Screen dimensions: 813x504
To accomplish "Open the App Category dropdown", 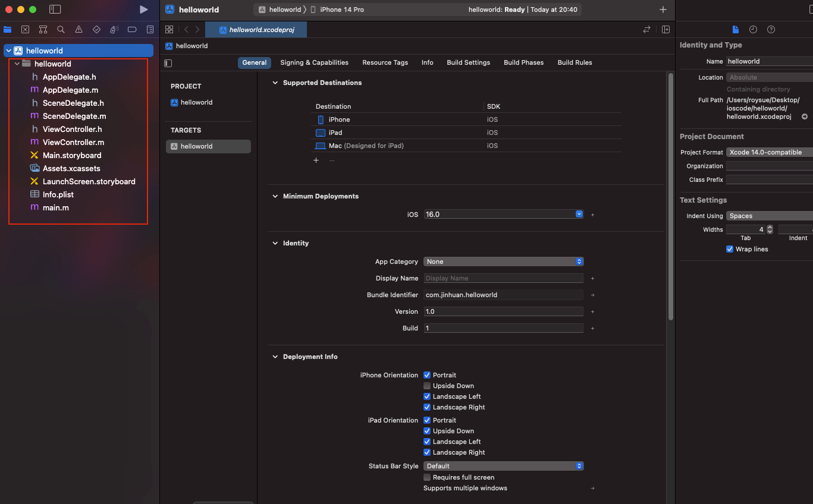I will coord(503,262).
